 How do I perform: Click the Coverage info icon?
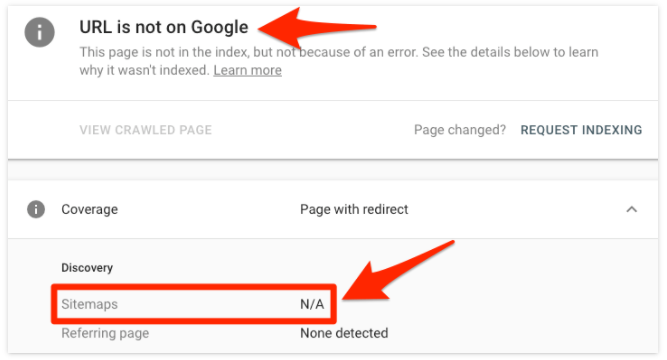36,209
